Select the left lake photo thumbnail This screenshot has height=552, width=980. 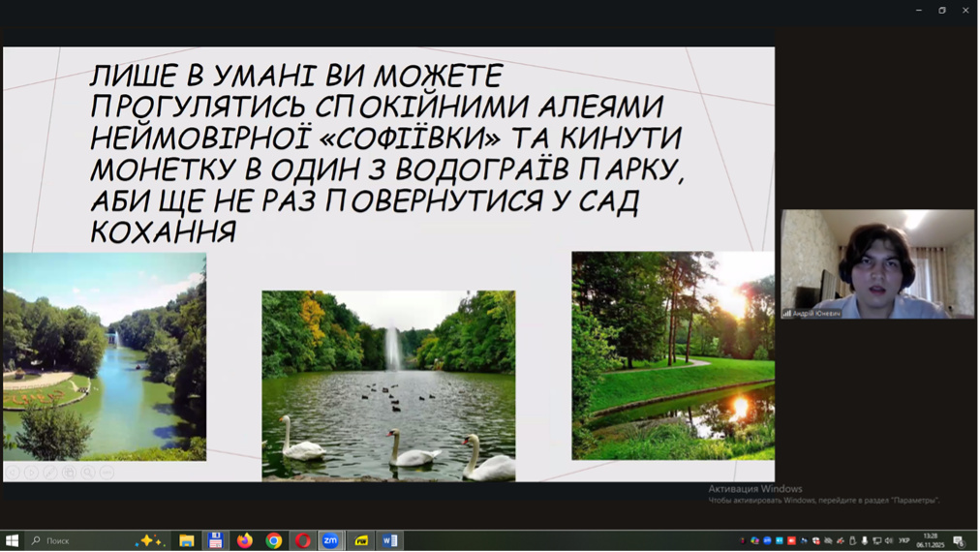(x=105, y=356)
